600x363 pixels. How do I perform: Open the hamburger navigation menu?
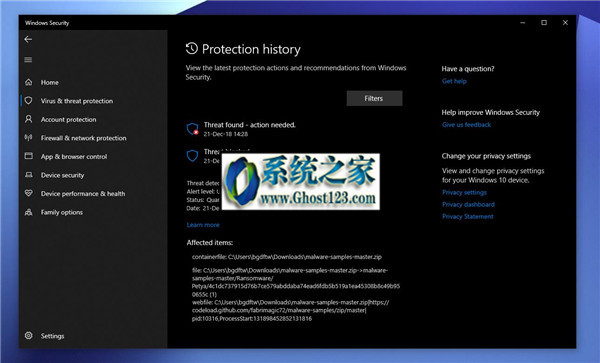pyautogui.click(x=28, y=60)
